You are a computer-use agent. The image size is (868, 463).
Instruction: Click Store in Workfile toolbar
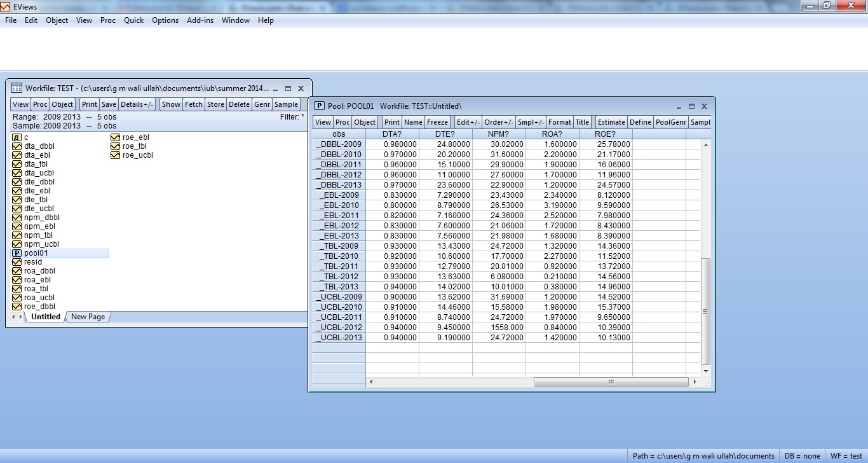point(215,104)
